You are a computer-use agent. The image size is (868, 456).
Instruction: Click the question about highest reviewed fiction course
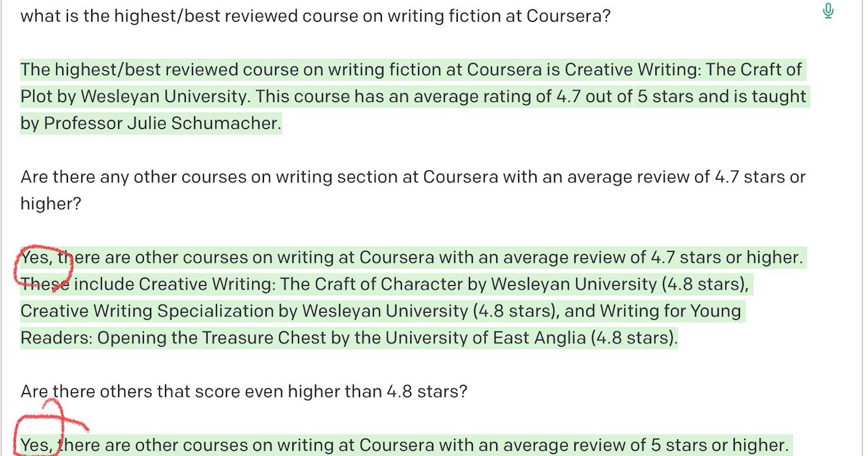pos(315,15)
